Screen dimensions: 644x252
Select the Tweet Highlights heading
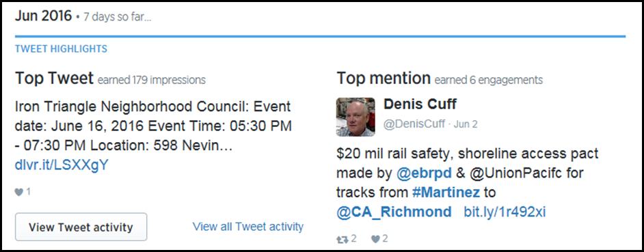pos(62,49)
